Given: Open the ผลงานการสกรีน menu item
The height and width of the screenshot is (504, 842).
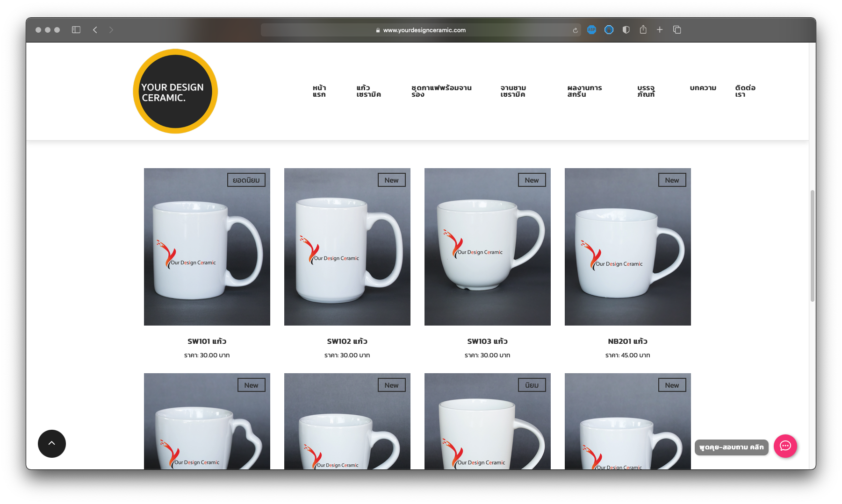Looking at the screenshot, I should [584, 91].
